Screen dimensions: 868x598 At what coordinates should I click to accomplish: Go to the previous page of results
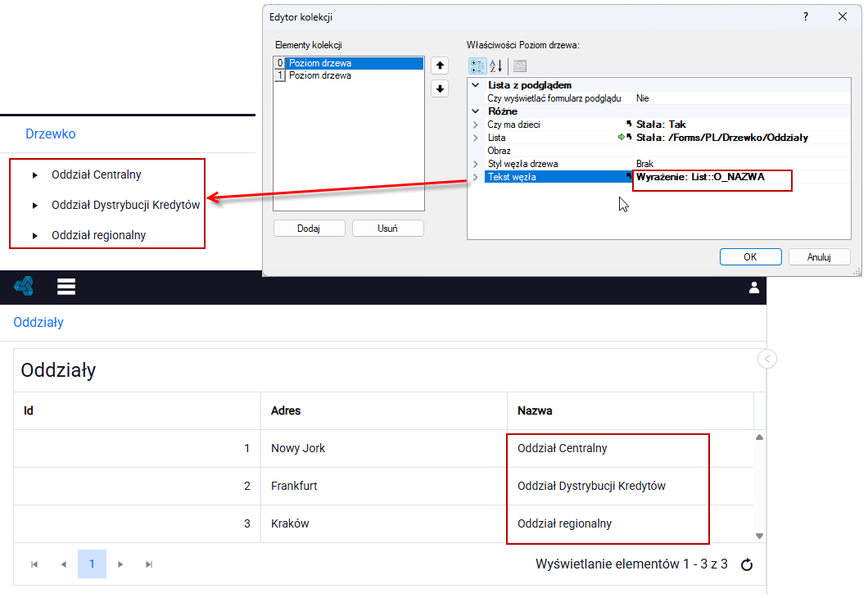63,564
